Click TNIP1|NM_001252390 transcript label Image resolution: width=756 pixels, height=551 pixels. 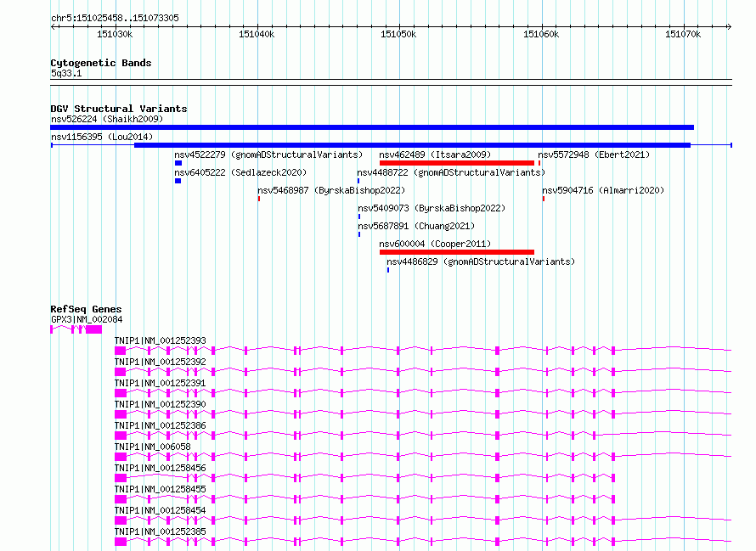[x=160, y=404]
